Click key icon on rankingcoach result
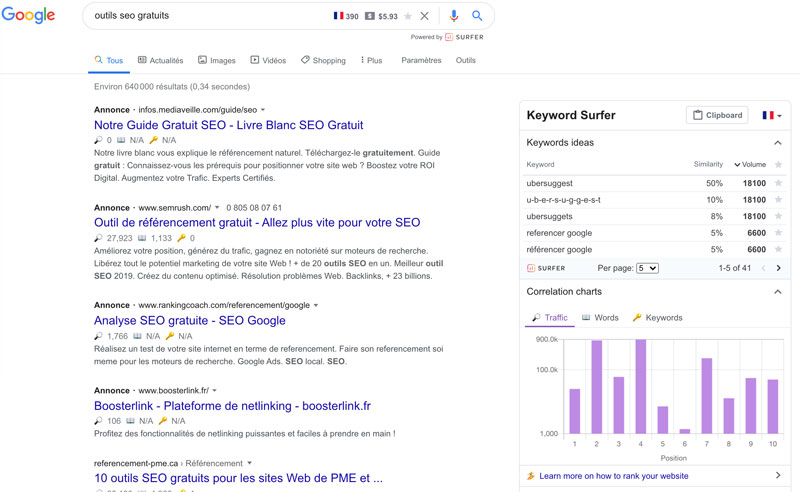800x492 pixels. [x=170, y=336]
